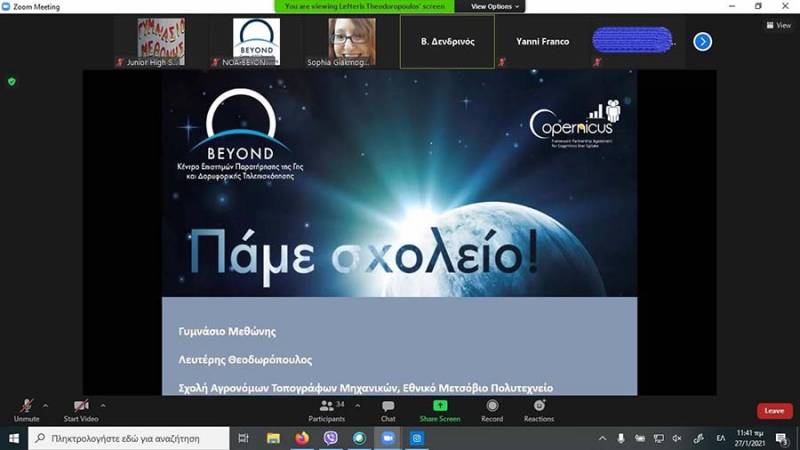
Task: Open the Chat panel
Action: (x=388, y=408)
